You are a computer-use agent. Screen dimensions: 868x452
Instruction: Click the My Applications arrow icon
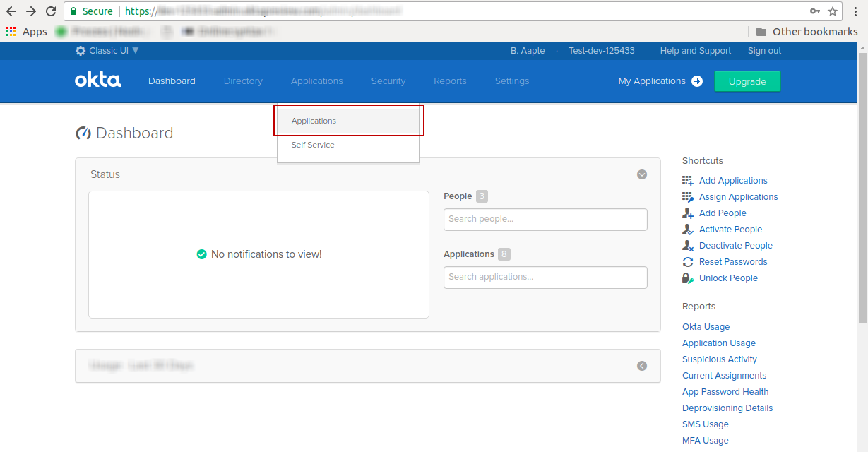tap(696, 81)
